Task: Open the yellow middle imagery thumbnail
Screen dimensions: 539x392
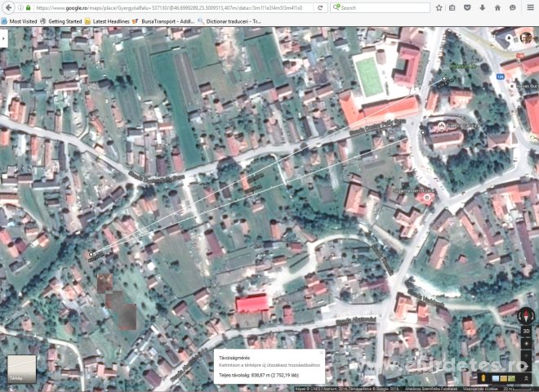Action: tap(504, 379)
